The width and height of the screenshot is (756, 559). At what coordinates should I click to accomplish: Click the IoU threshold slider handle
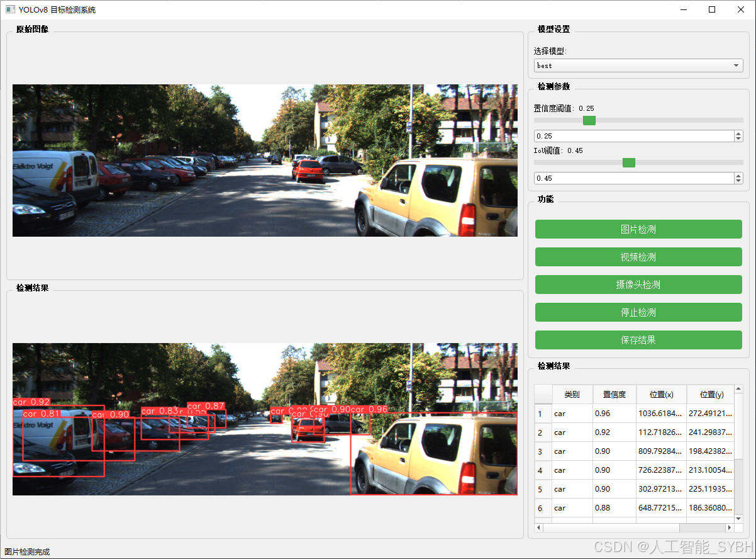tap(628, 162)
